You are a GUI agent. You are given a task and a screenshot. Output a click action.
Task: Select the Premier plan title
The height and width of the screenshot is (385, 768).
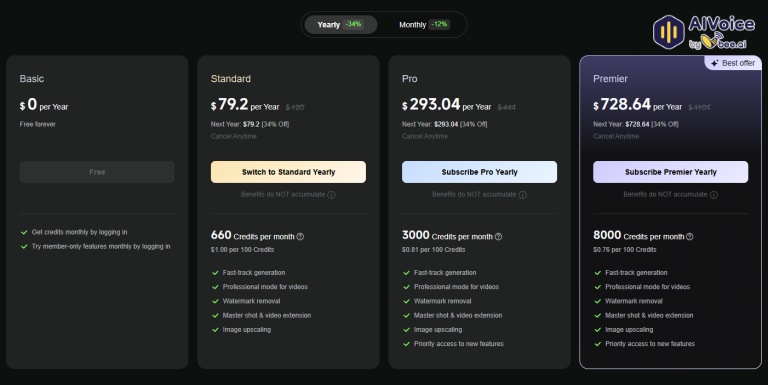click(610, 79)
